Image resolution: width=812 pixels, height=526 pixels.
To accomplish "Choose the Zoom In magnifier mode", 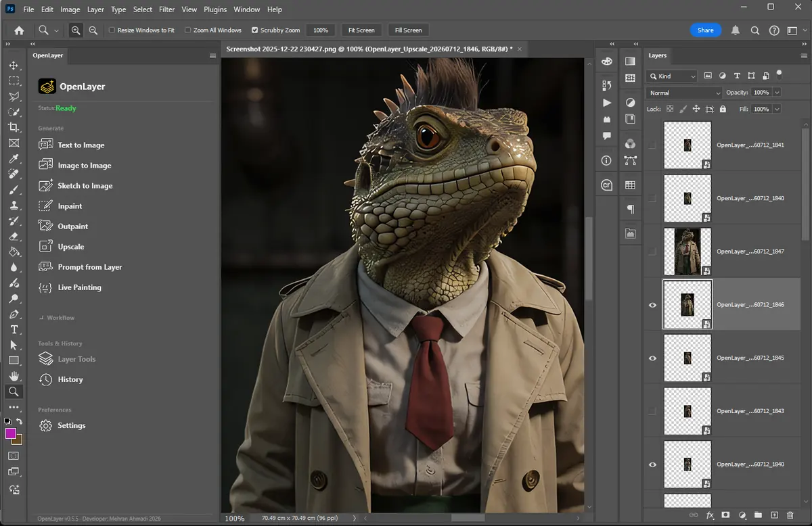I will pos(75,30).
